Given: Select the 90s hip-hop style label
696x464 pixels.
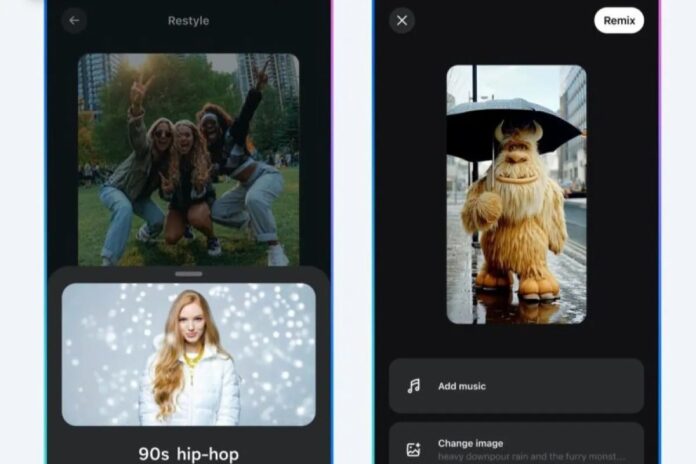Looking at the screenshot, I should pyautogui.click(x=189, y=454).
